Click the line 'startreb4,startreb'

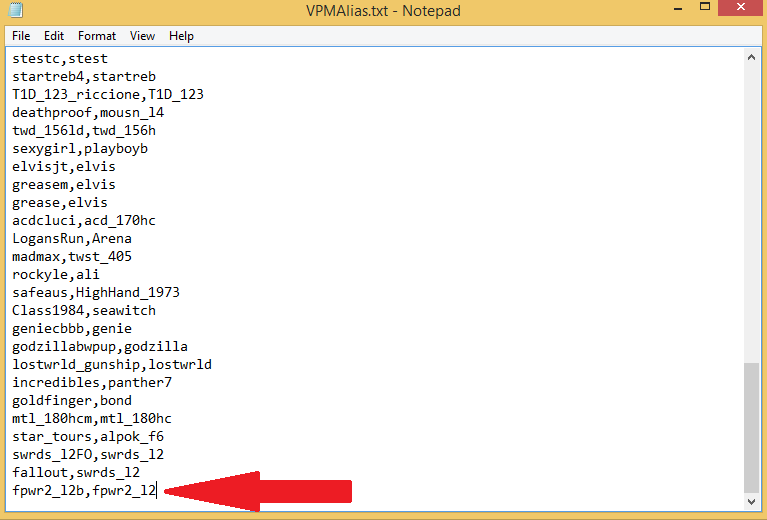[84, 77]
